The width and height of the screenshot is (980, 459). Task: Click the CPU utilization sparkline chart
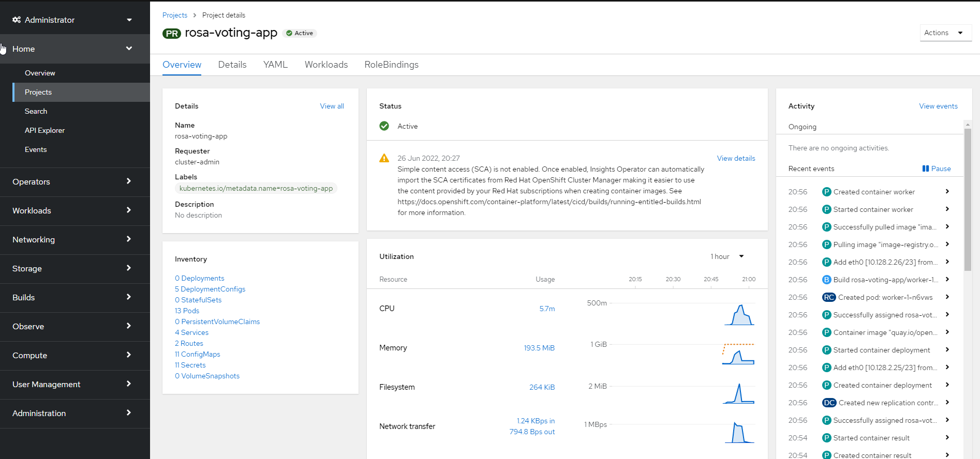point(739,314)
